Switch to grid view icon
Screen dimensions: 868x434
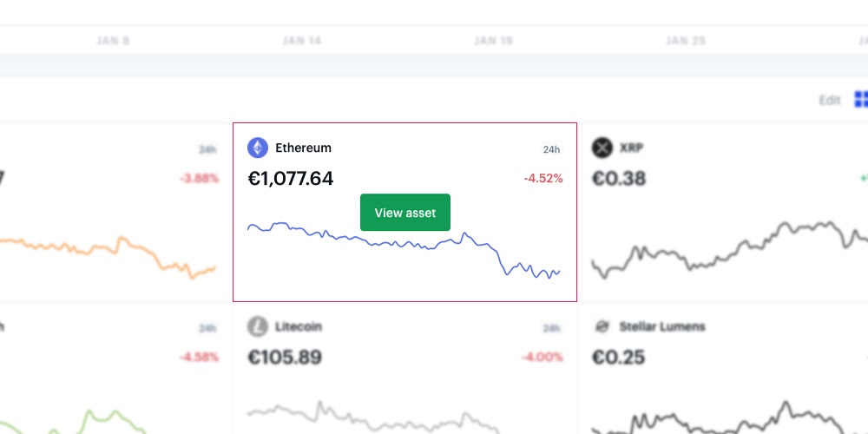[x=861, y=100]
